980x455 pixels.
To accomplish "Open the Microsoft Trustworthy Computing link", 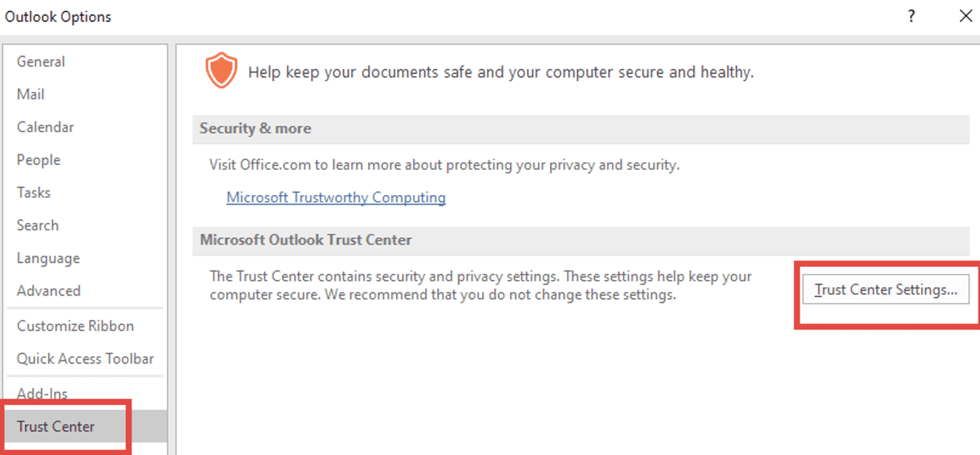I will click(x=336, y=198).
